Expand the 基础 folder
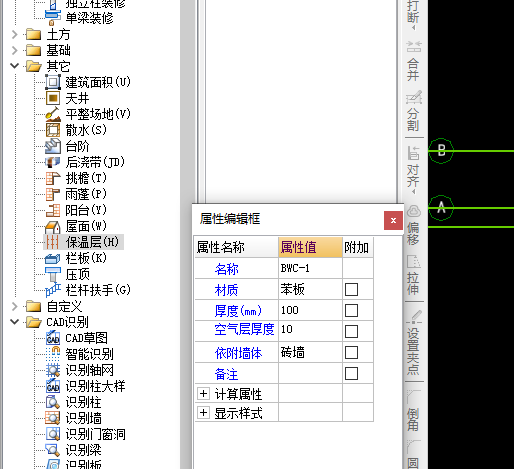This screenshot has width=514, height=469. point(14,50)
